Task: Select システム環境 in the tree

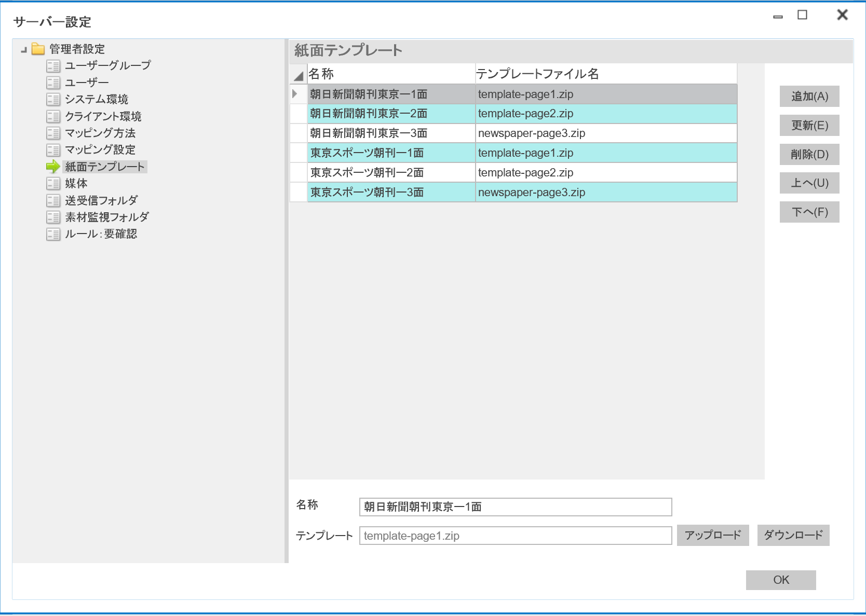Action: (97, 99)
